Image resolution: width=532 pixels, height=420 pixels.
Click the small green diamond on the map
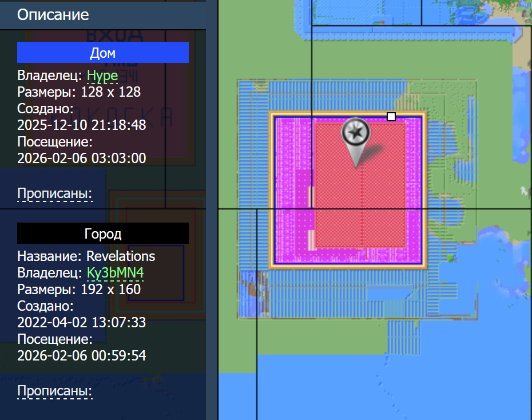tap(451, 258)
